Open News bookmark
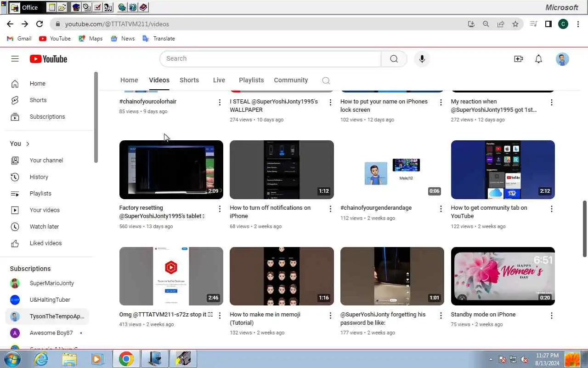Viewport: 588px width, 368px height. (x=123, y=39)
